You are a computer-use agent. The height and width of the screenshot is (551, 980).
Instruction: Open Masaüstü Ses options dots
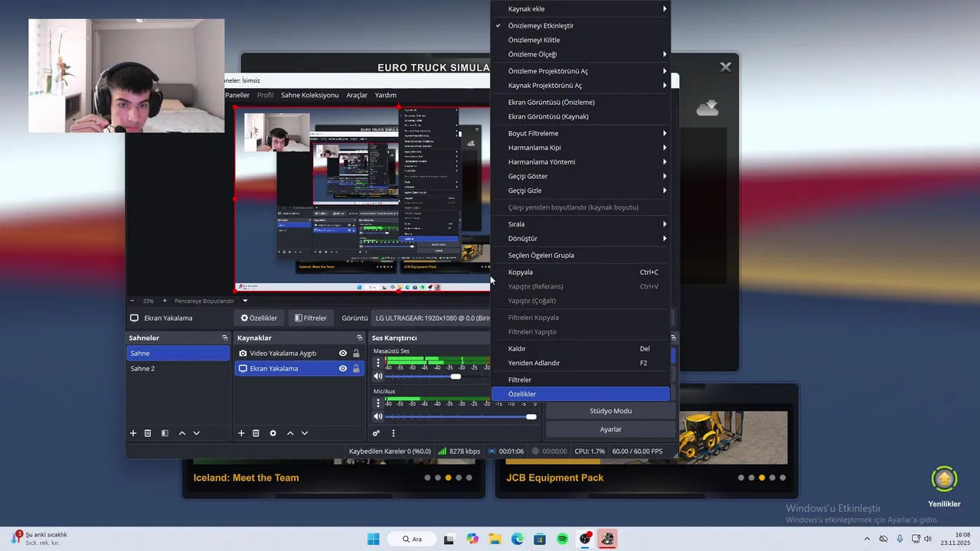[377, 362]
